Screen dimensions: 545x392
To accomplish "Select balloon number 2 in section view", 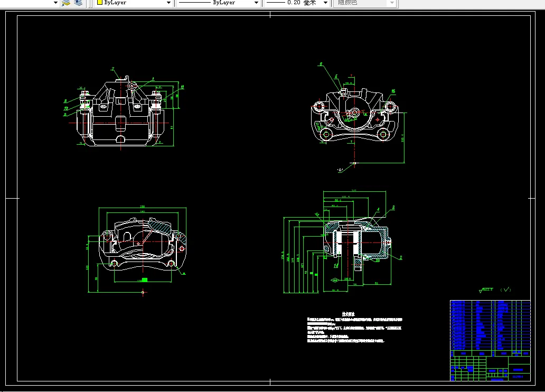I will 401,258.
